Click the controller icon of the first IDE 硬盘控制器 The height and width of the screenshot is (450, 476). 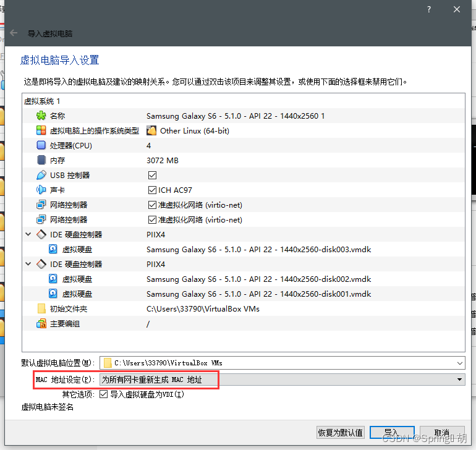tap(41, 234)
